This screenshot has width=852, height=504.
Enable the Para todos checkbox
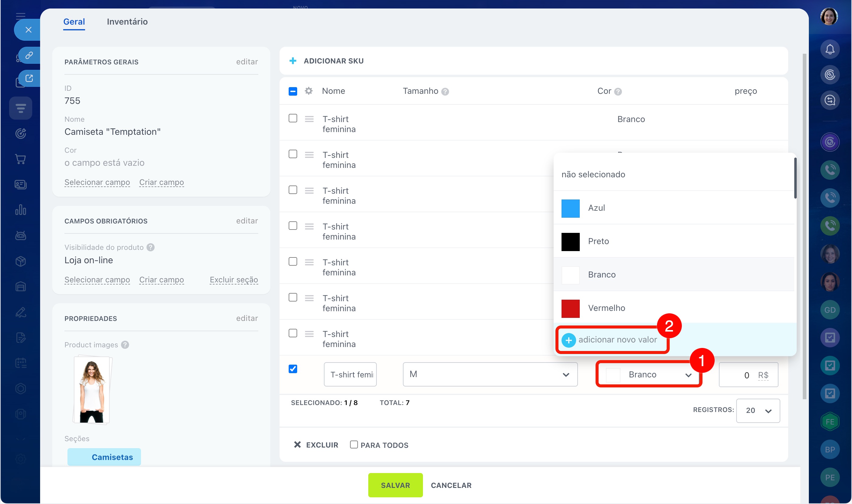pyautogui.click(x=354, y=444)
